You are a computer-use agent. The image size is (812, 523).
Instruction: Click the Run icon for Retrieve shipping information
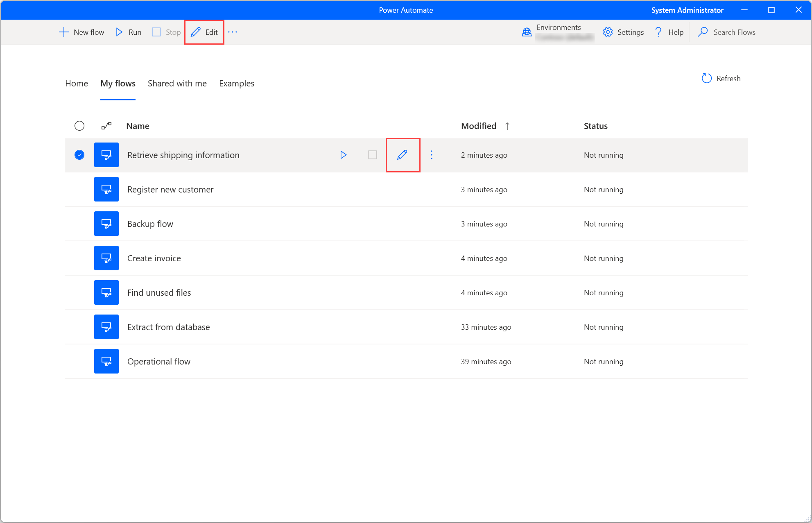click(343, 155)
